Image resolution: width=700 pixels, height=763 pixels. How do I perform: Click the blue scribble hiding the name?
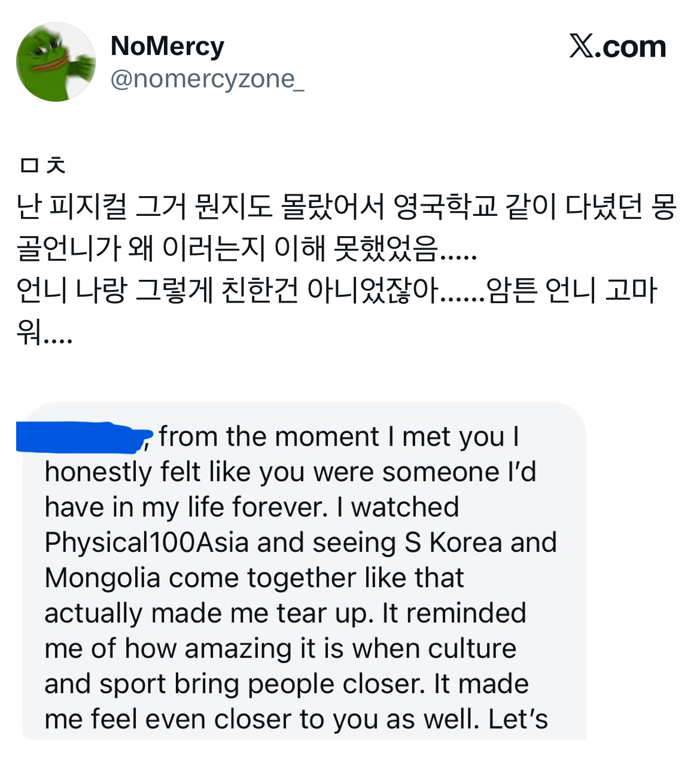click(x=84, y=437)
